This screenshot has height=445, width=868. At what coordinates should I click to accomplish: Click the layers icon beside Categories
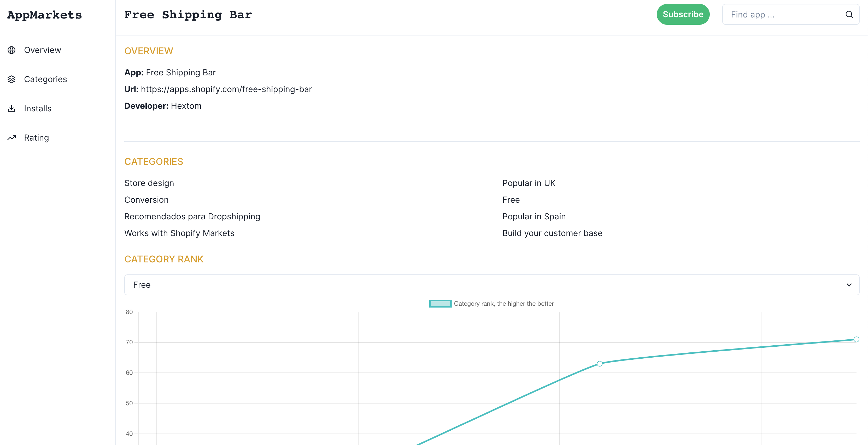click(x=11, y=80)
